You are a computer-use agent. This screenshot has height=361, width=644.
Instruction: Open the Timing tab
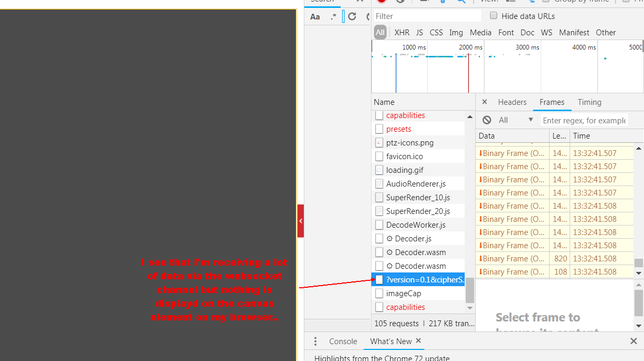tap(589, 102)
